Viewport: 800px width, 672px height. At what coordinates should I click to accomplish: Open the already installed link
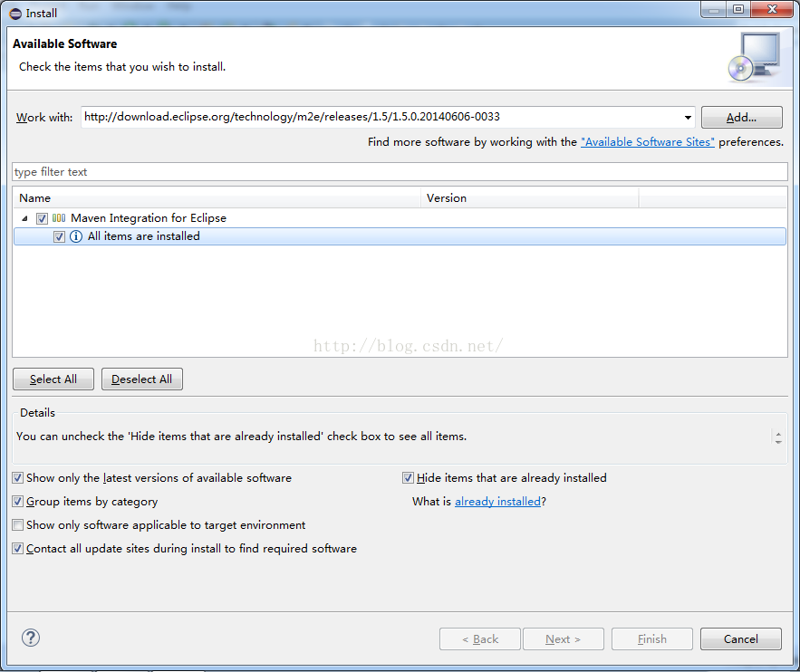[497, 502]
